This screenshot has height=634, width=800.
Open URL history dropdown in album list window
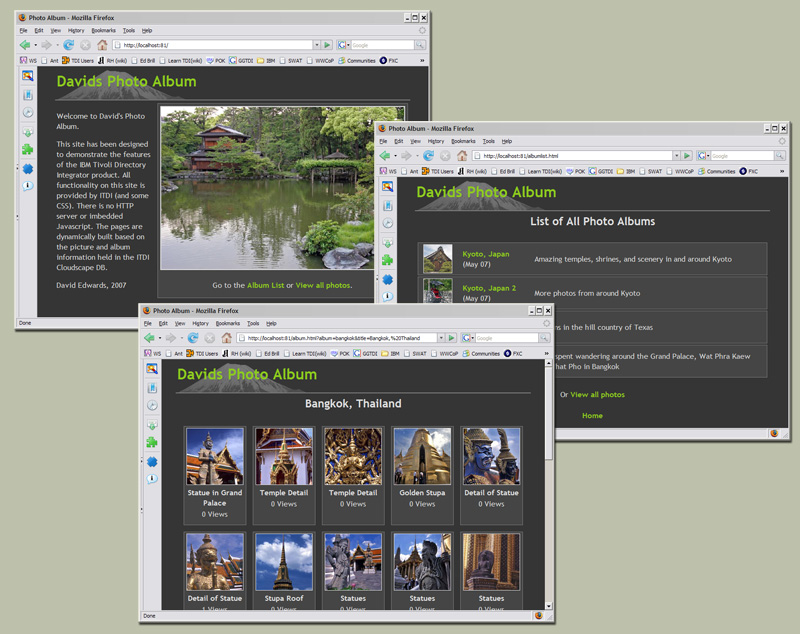(x=677, y=156)
